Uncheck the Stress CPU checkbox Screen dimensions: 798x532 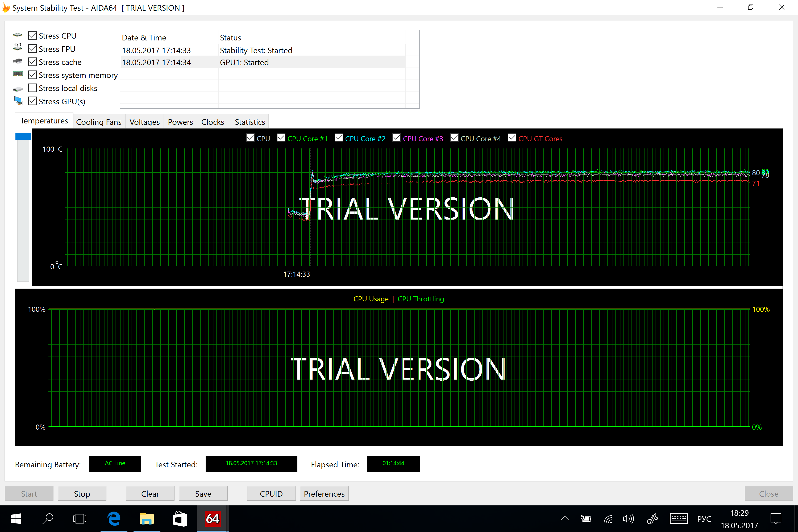click(x=32, y=35)
